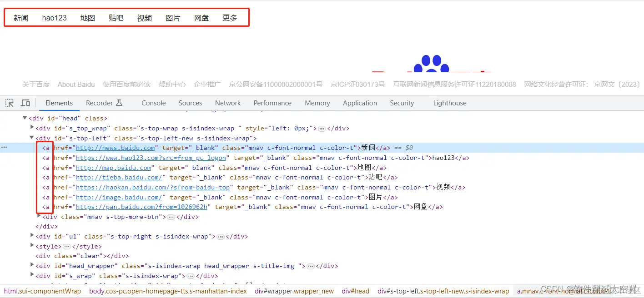Open the About Baidu footer link

tap(76, 84)
